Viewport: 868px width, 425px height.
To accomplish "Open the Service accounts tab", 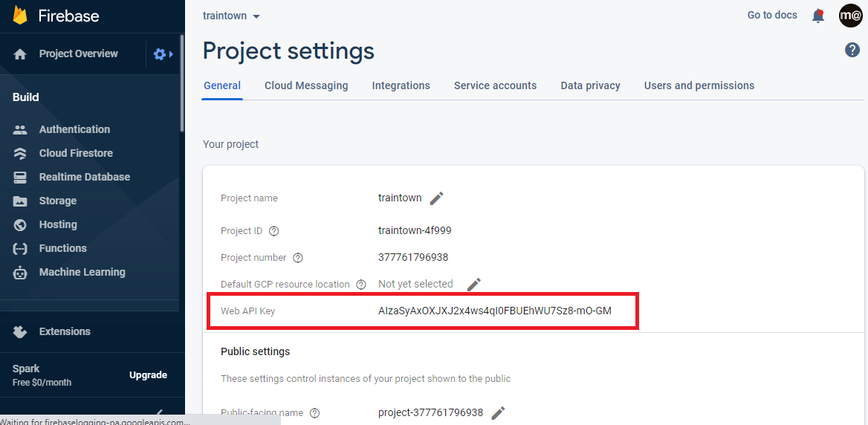I will (495, 85).
